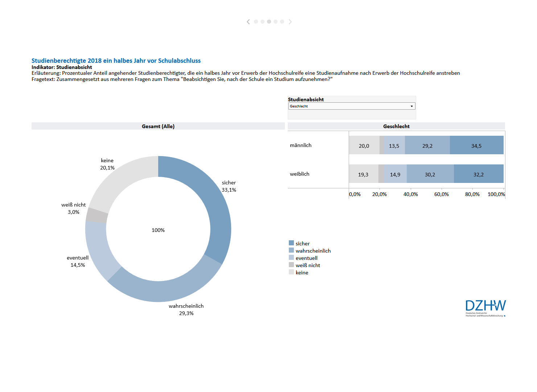
Task: Select the weiß nicht donut segment
Action: [x=97, y=216]
